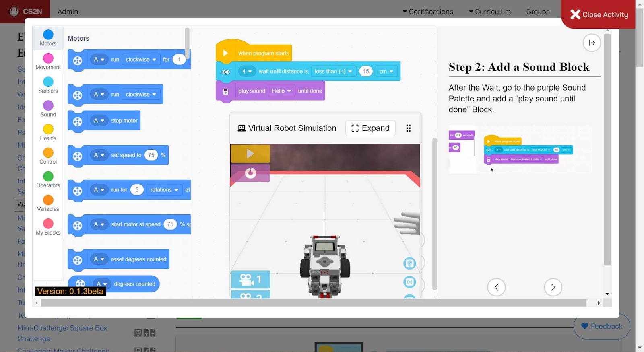Open the Control block category
The height and width of the screenshot is (352, 644).
(48, 156)
